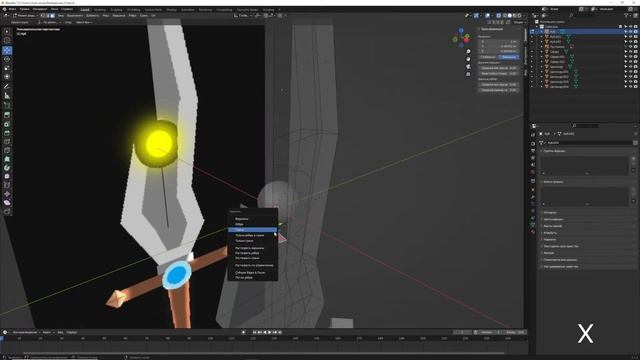Select the Spin tool

7,168
